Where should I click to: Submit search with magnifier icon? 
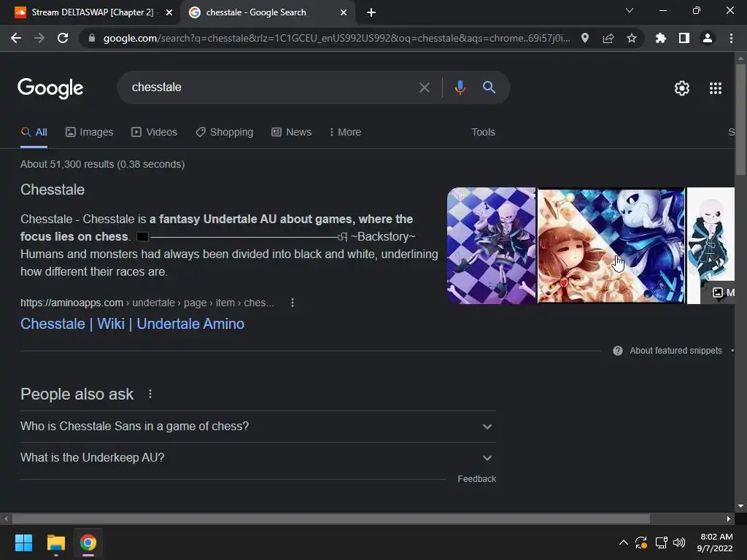click(x=489, y=87)
